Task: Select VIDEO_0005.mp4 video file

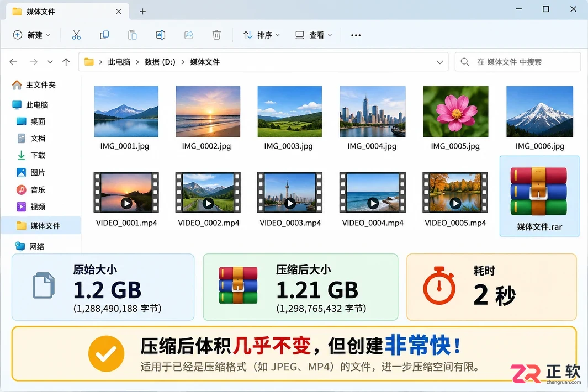Action: coord(455,199)
